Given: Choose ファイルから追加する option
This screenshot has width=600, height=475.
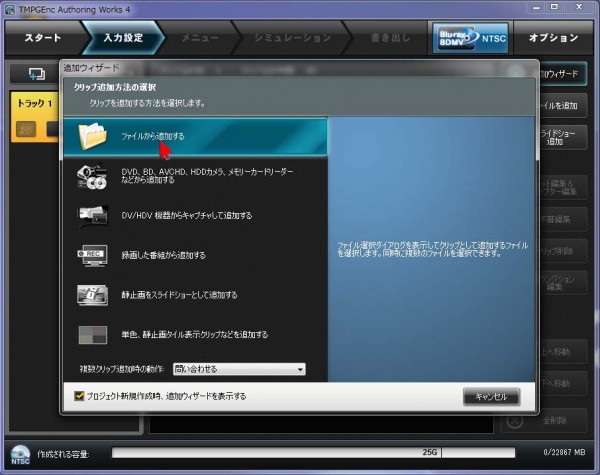Looking at the screenshot, I should pos(195,137).
